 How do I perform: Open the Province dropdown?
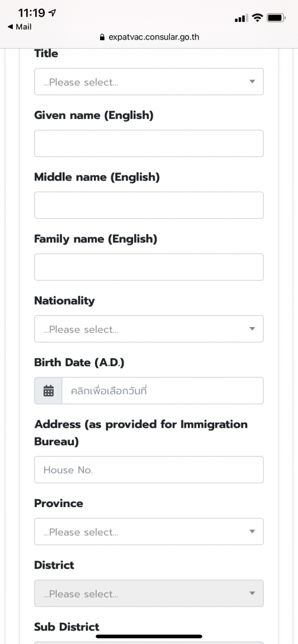(149, 532)
